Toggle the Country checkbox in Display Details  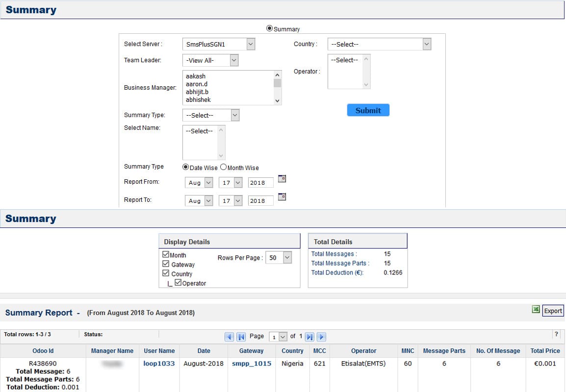point(166,273)
